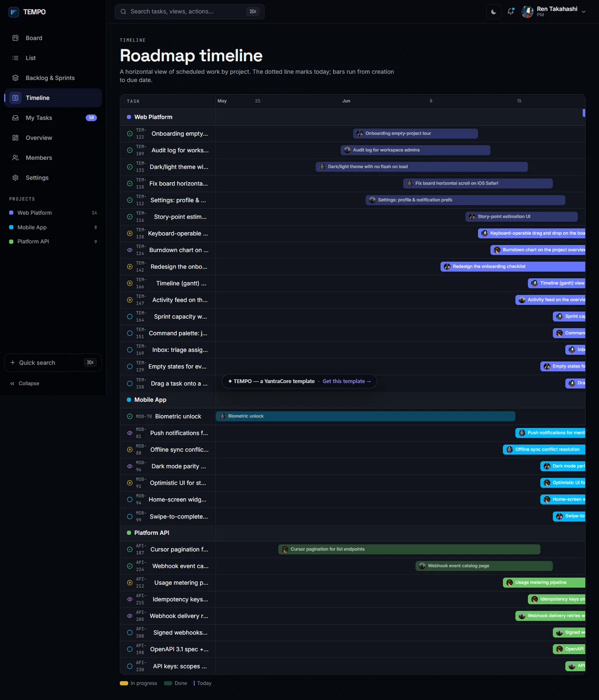Click in-progress status icon for API-212
The image size is (599, 700).
[x=130, y=583]
